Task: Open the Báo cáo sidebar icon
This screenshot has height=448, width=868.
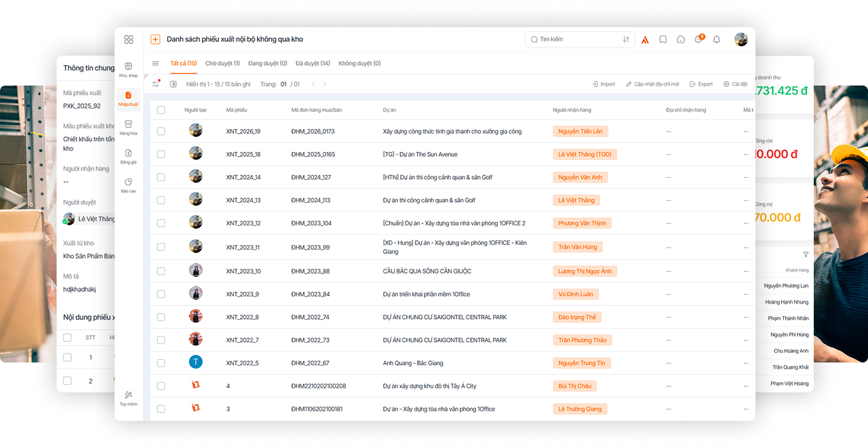Action: pyautogui.click(x=129, y=186)
